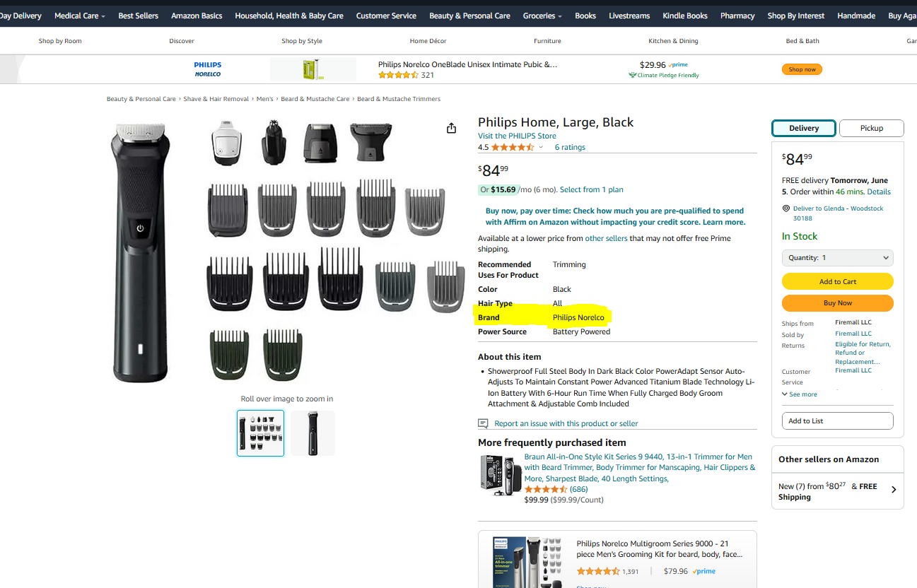The height and width of the screenshot is (588, 917).
Task: Switch to the Pickup option
Action: (871, 128)
